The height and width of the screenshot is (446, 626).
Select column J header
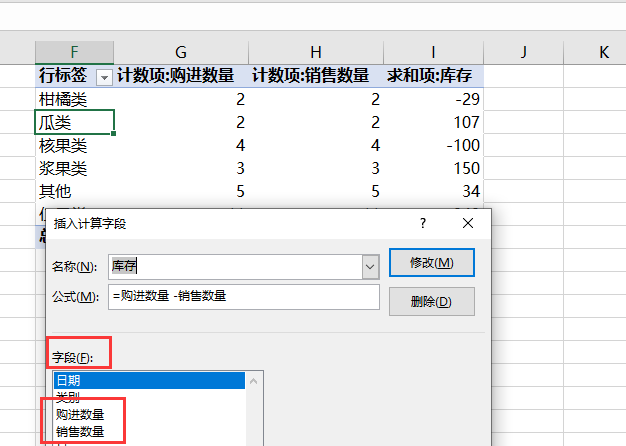(523, 52)
